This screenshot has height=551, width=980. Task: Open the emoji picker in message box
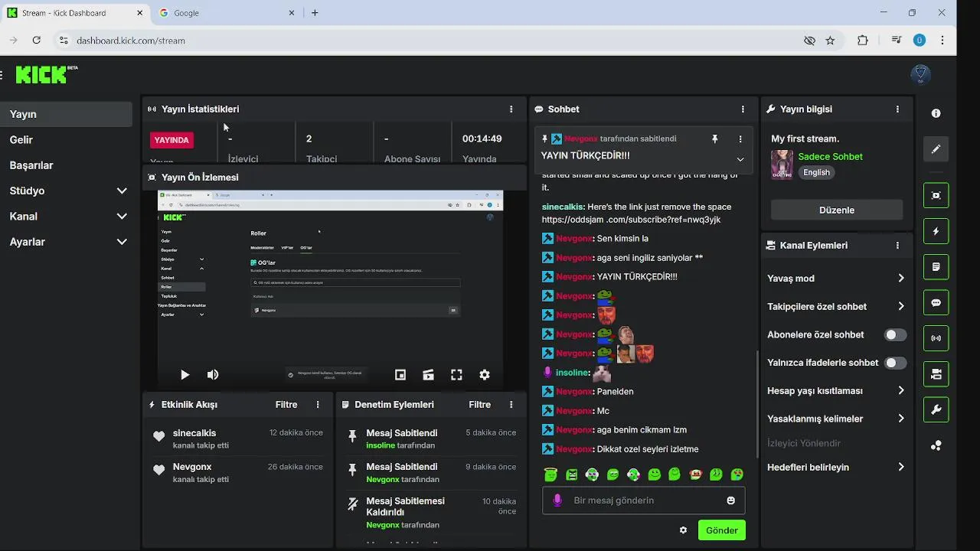730,500
